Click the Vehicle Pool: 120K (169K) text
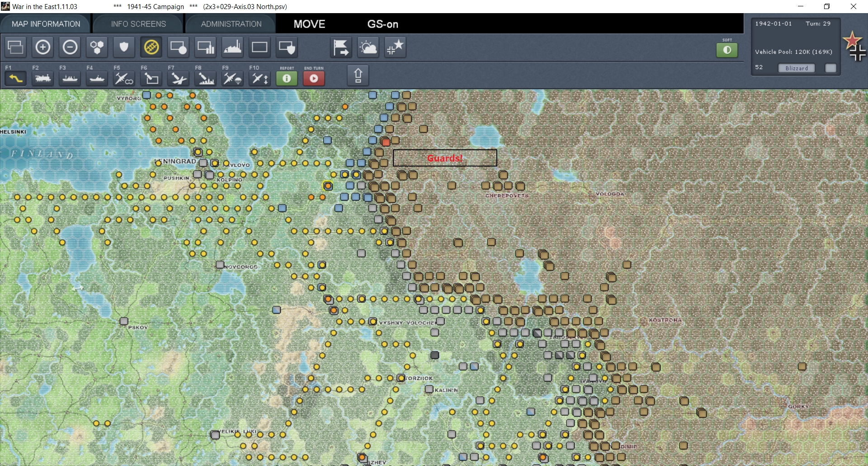 [793, 52]
